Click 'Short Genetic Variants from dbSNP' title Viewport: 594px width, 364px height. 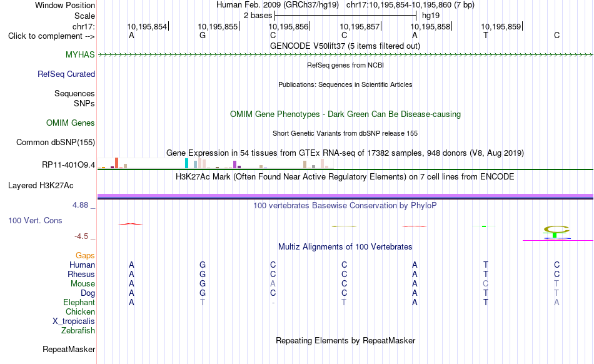(345, 133)
